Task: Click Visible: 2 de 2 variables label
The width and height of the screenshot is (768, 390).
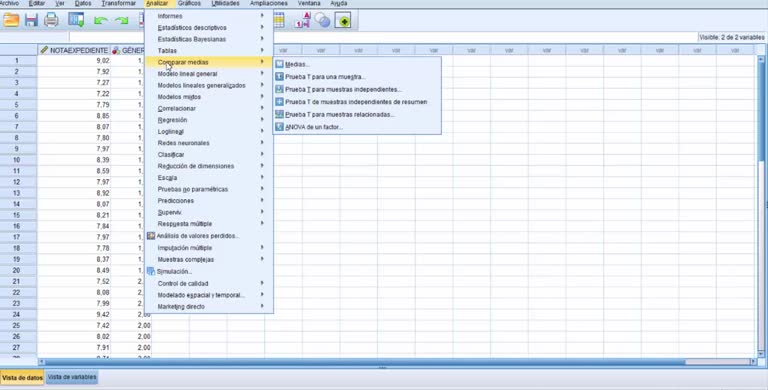Action: [x=731, y=37]
